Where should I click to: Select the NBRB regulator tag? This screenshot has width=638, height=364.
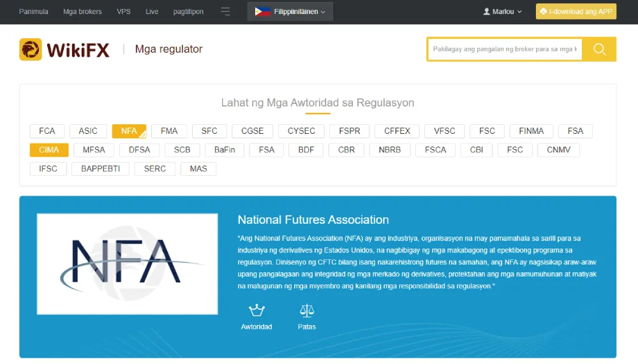pyautogui.click(x=390, y=150)
